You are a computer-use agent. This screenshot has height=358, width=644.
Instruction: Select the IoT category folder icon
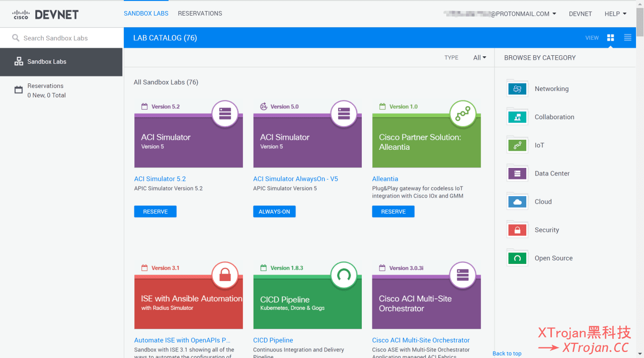tap(517, 145)
